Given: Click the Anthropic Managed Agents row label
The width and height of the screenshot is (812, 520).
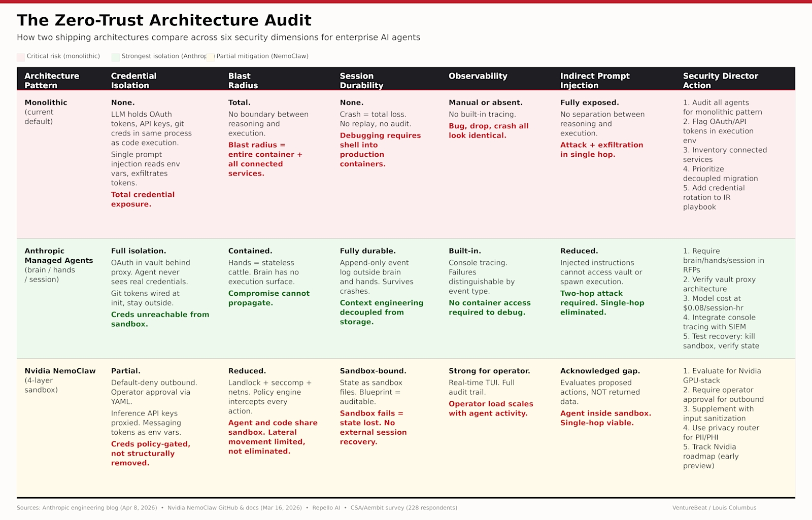Looking at the screenshot, I should 59,256.
